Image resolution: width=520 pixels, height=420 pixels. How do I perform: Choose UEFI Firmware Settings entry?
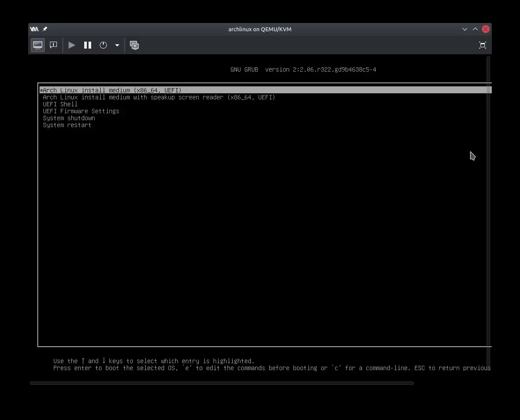pos(81,111)
